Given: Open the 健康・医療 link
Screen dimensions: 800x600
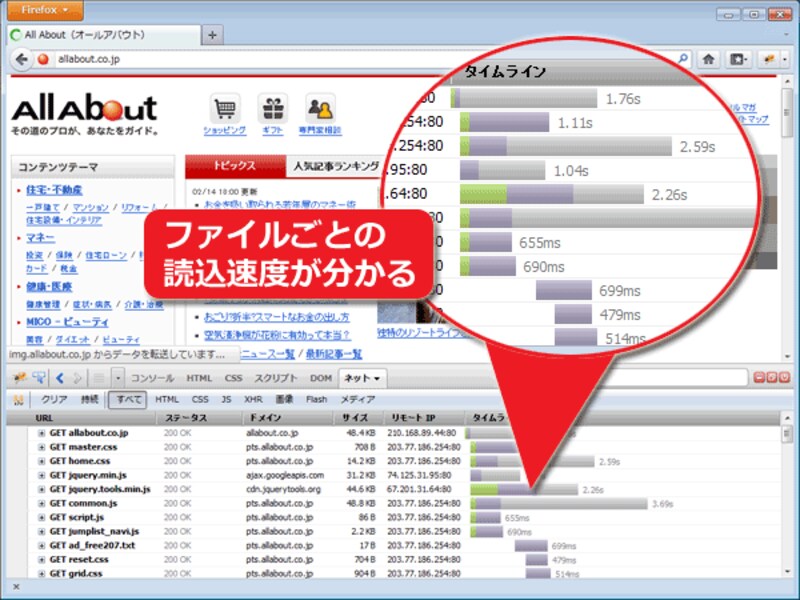Looking at the screenshot, I should 49,287.
